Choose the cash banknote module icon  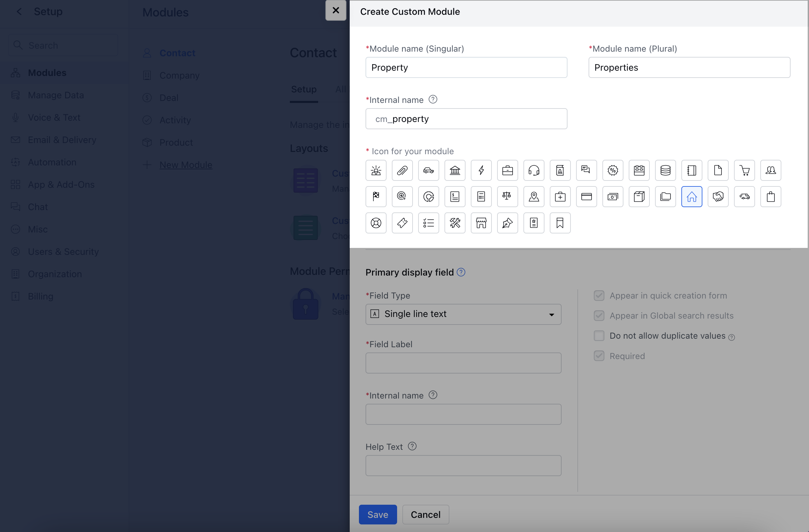point(613,196)
